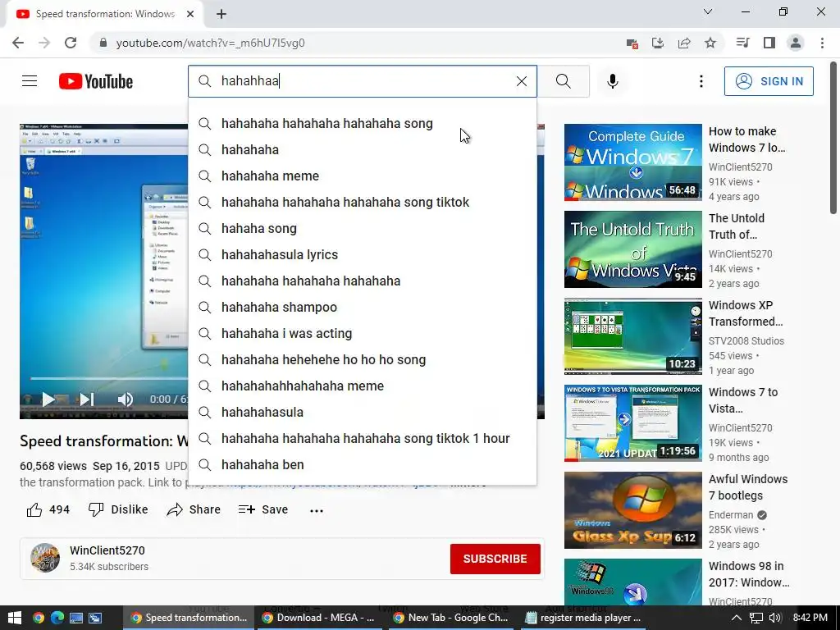
Task: Install app via the address bar icon
Action: pyautogui.click(x=658, y=43)
